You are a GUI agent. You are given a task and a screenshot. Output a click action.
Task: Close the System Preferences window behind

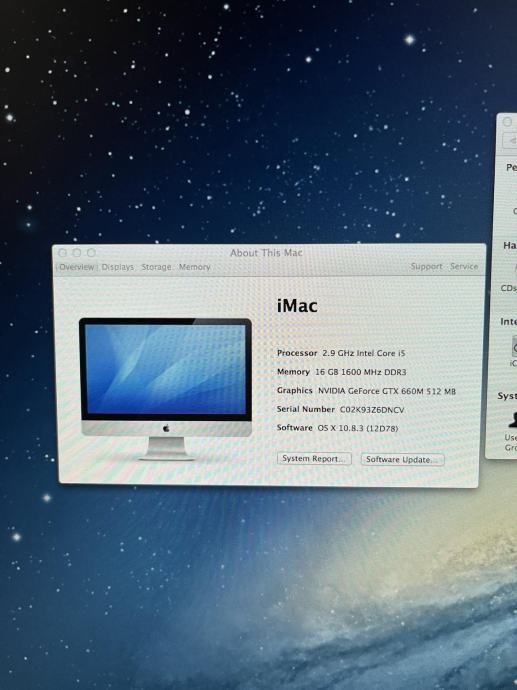[x=507, y=121]
